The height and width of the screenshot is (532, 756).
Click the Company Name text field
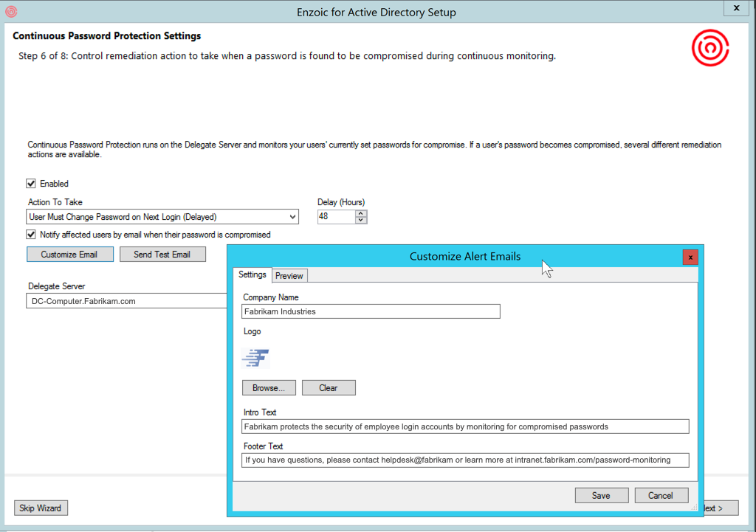click(x=371, y=311)
